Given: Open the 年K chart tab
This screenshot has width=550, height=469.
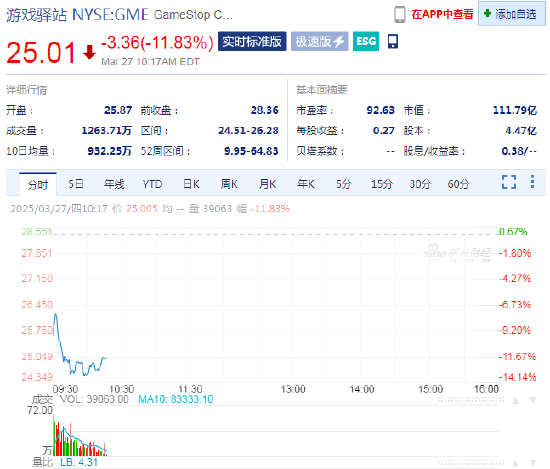Looking at the screenshot, I should (x=306, y=184).
